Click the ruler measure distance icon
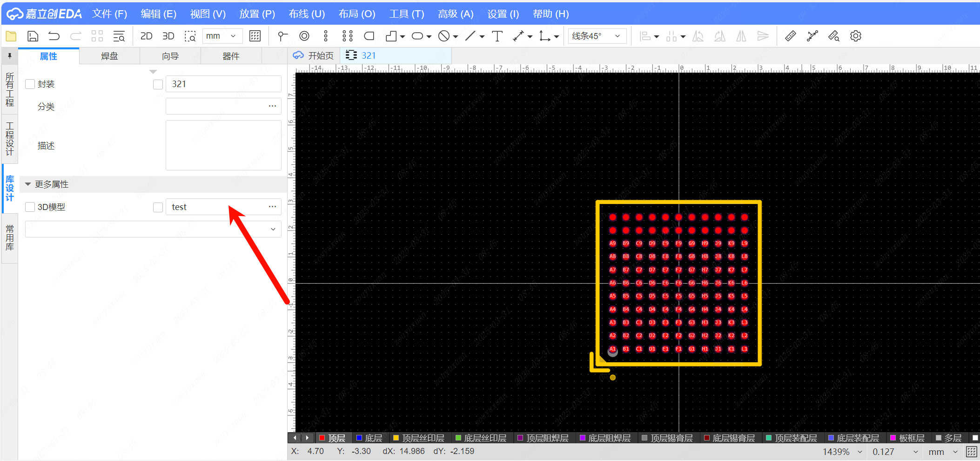This screenshot has width=980, height=461. pyautogui.click(x=790, y=36)
